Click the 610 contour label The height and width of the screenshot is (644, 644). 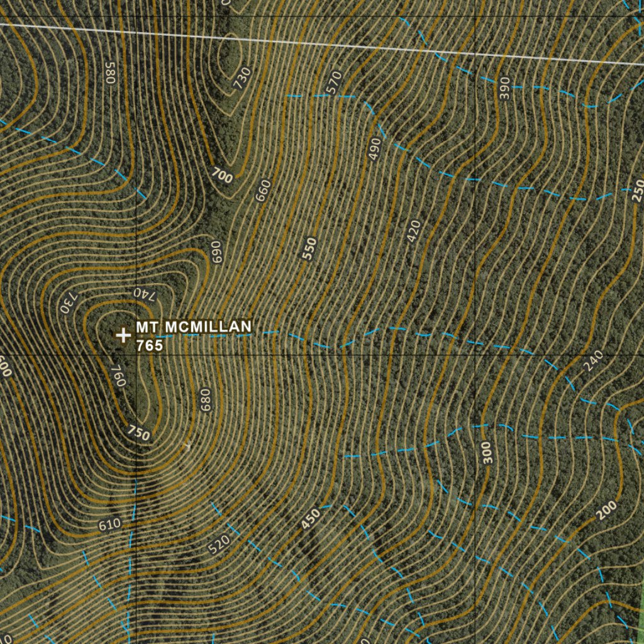(109, 523)
